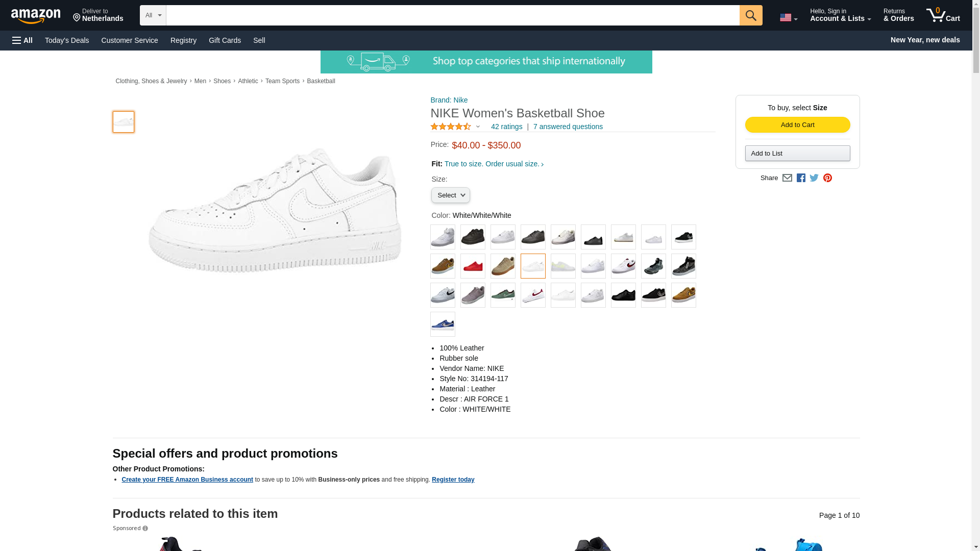
Task: Open the All hamburger menu
Action: coord(22,40)
